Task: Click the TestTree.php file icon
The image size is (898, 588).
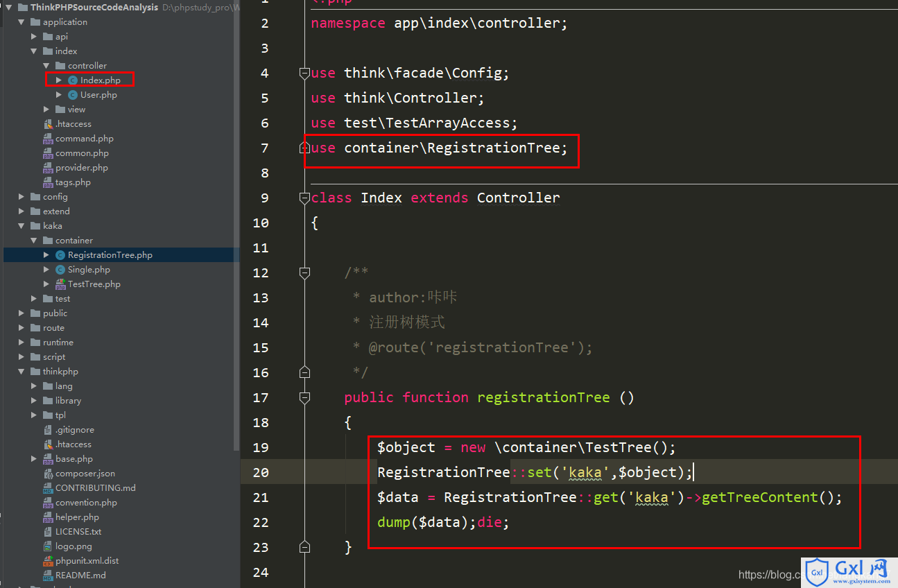Action: click(60, 284)
